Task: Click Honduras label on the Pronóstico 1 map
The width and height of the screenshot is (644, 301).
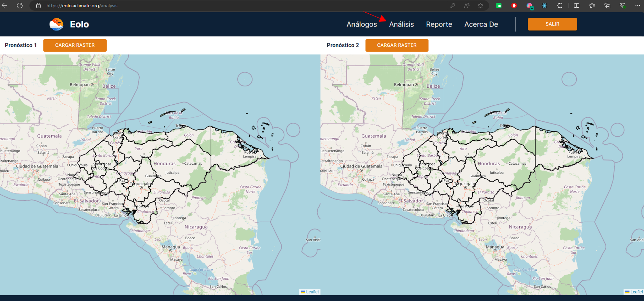Action: [x=164, y=163]
